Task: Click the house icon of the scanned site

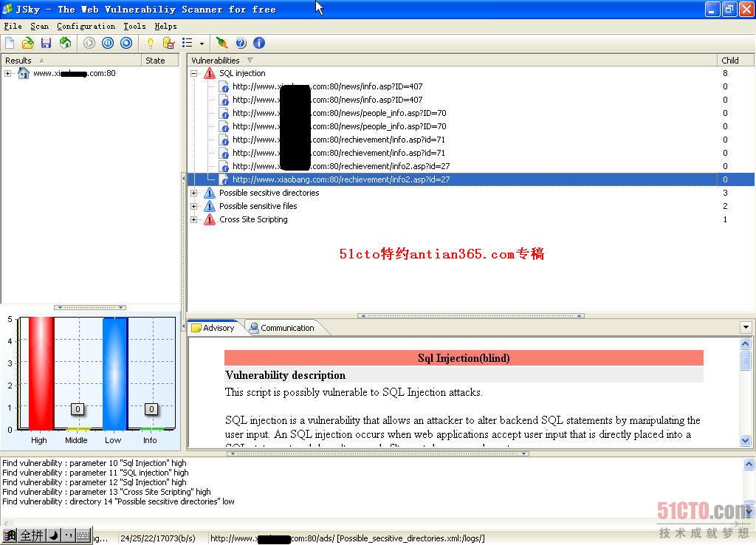Action: (23, 73)
